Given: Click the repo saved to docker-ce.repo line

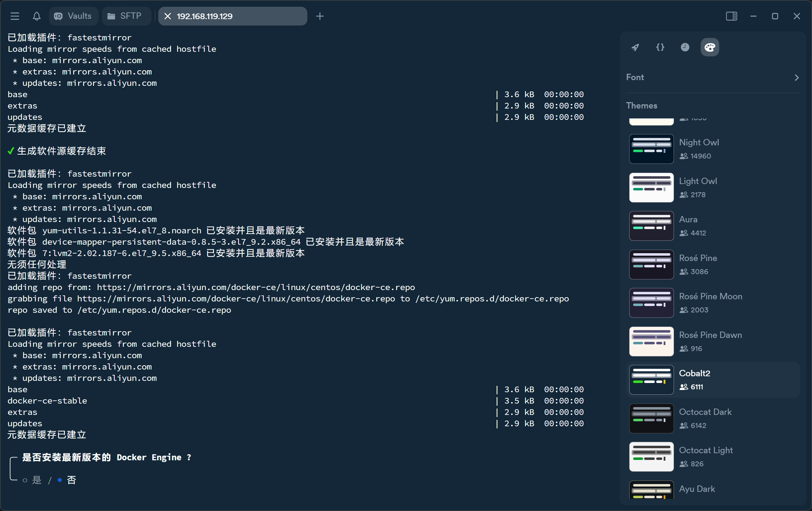Looking at the screenshot, I should point(119,310).
